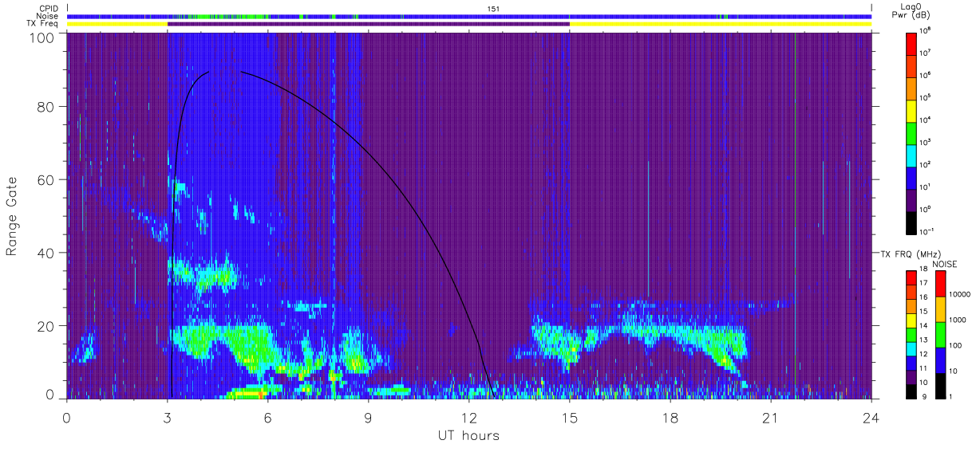Screen dimensions: 980x452
Task: Click the NOISE legend title
Action: coord(944,263)
